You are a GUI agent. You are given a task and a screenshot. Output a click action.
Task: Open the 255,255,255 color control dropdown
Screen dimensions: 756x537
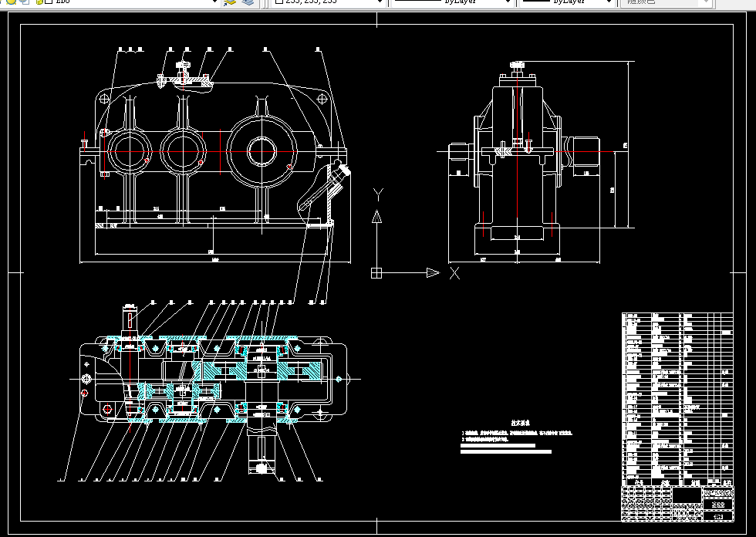(329, 2)
